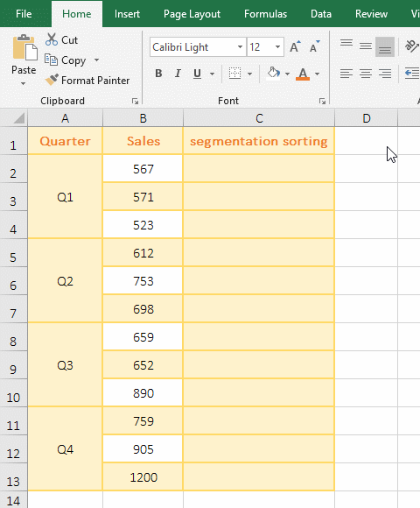
Task: Center text horizontally
Action: pyautogui.click(x=366, y=74)
